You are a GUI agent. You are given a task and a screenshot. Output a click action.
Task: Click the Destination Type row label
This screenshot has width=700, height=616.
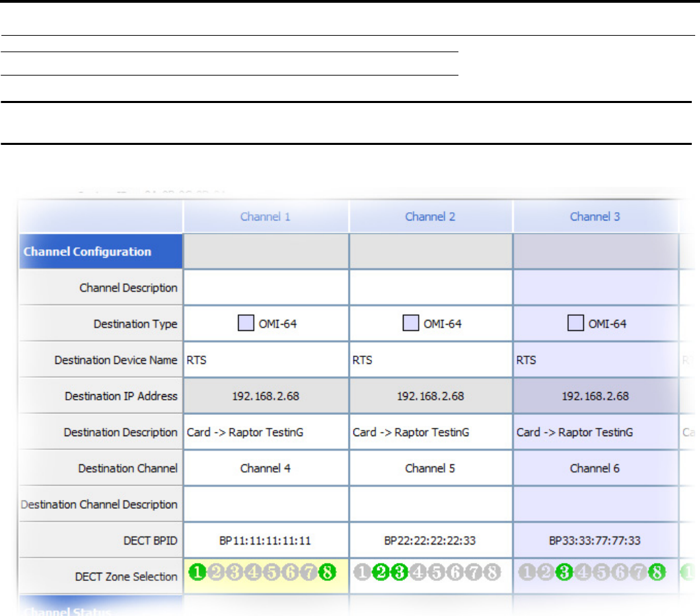pos(135,324)
